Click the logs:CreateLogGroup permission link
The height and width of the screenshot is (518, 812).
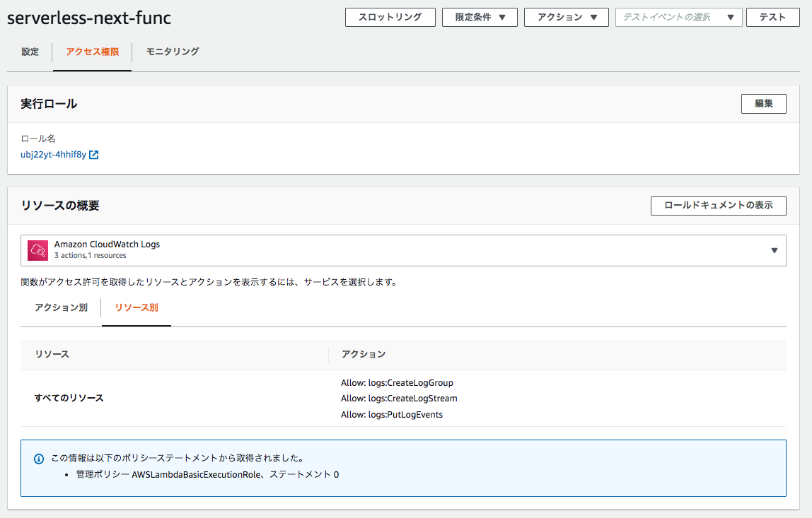tap(397, 382)
